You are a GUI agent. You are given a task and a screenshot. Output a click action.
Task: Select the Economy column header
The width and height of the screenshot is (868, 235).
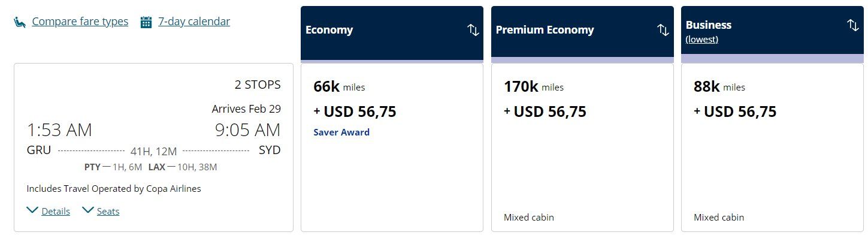click(x=392, y=33)
